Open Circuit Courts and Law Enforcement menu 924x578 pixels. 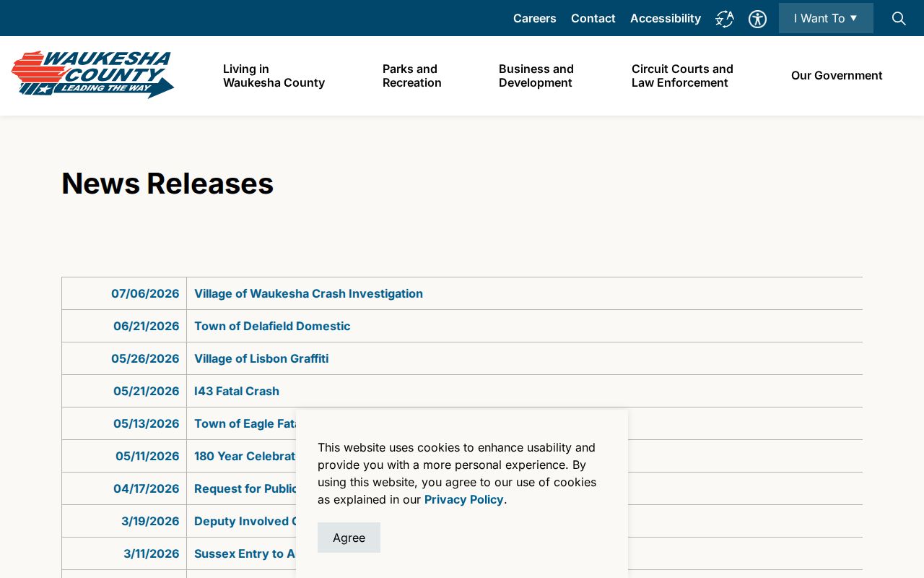point(682,76)
